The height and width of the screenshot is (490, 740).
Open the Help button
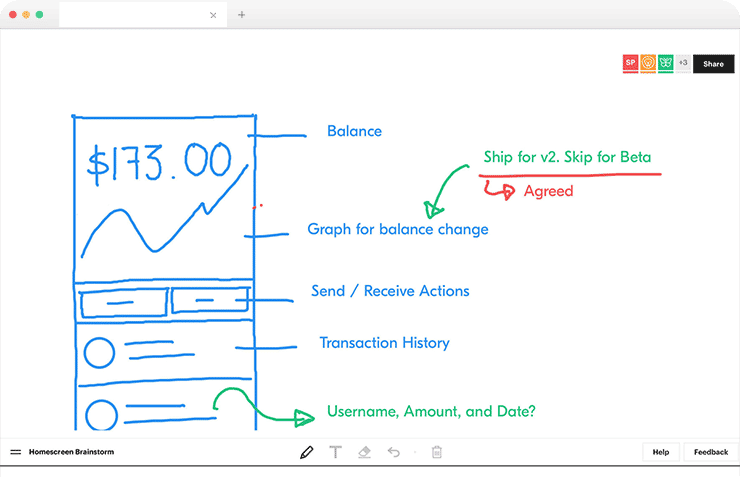click(661, 452)
